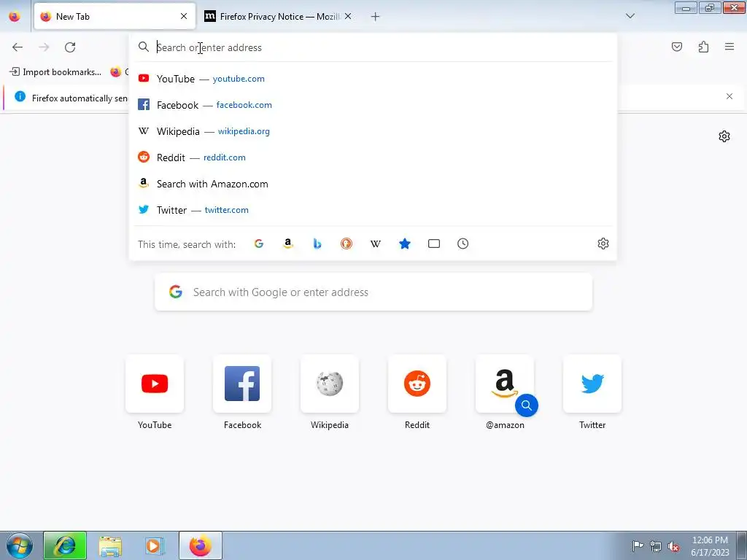
Task: Search this time with DuckDuckGo icon
Action: 347,244
